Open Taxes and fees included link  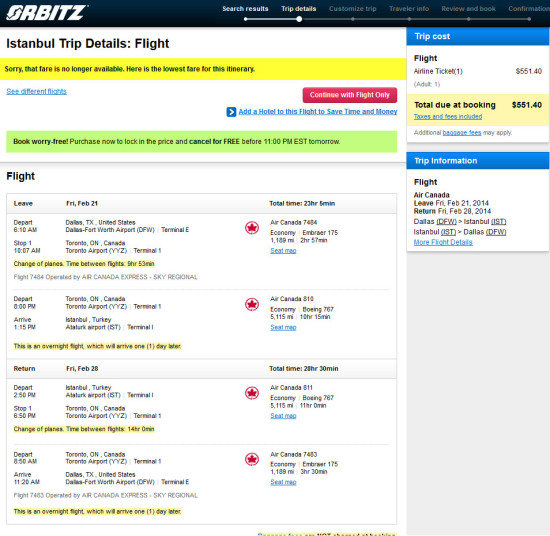tap(448, 116)
